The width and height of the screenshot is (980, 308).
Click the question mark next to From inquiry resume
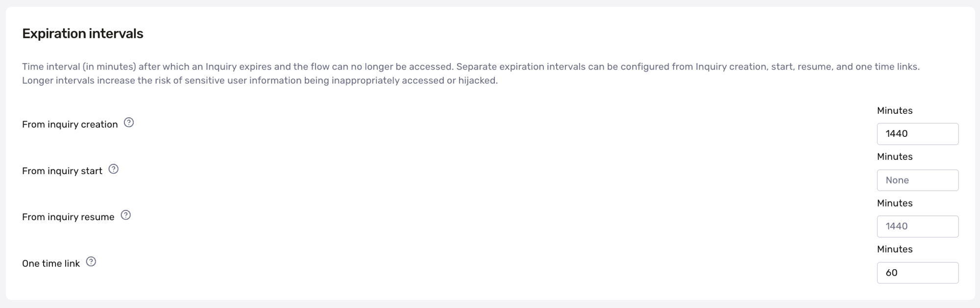[x=125, y=215]
